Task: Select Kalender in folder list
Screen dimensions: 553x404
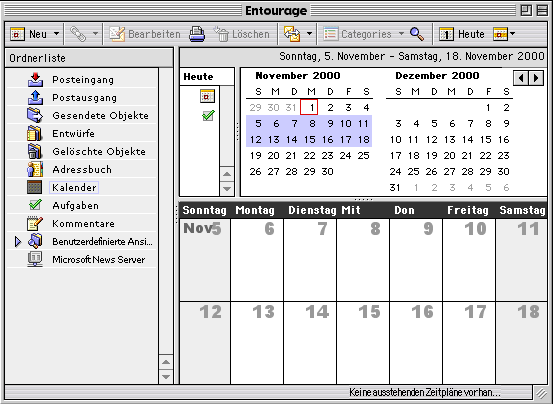Action: click(74, 188)
